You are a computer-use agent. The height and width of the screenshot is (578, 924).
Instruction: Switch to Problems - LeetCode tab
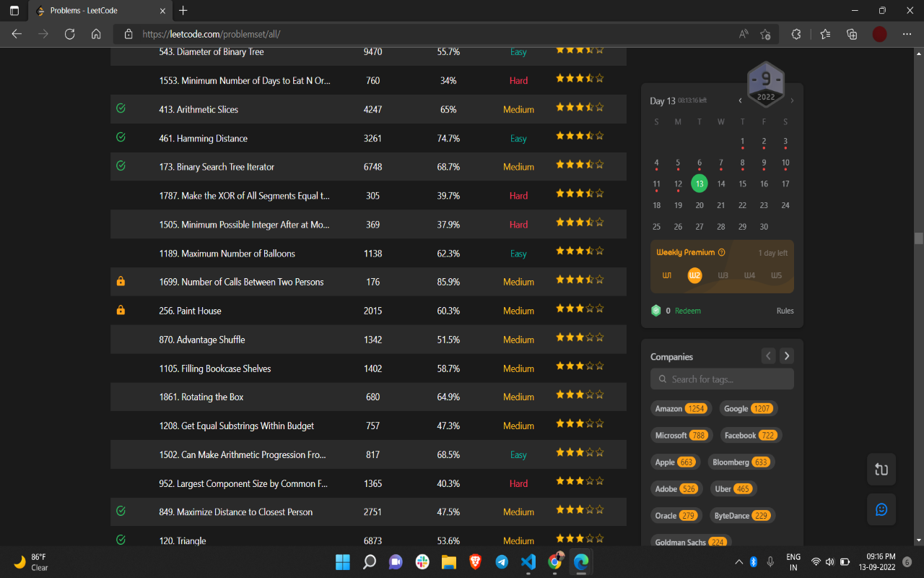click(x=100, y=11)
